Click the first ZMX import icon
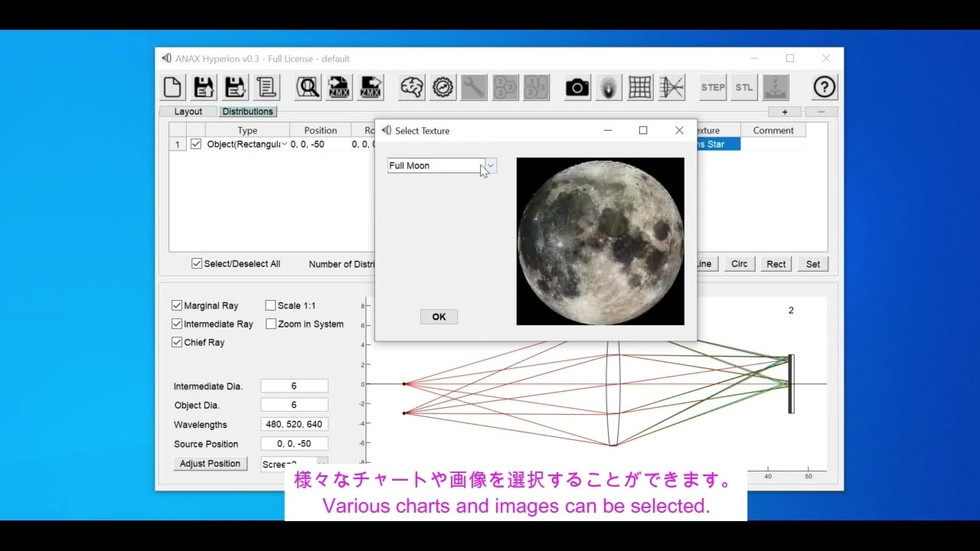 pyautogui.click(x=339, y=87)
